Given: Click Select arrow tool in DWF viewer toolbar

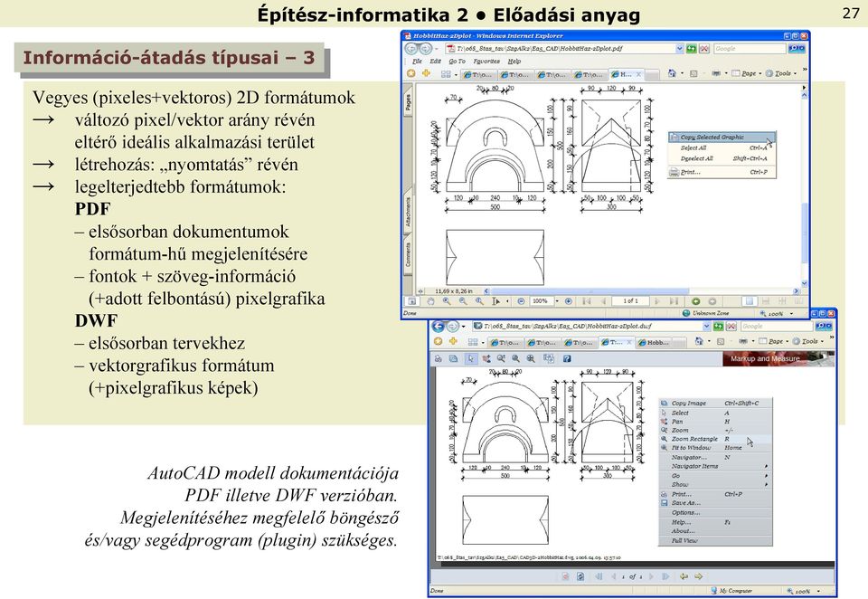Looking at the screenshot, I should click(x=471, y=358).
